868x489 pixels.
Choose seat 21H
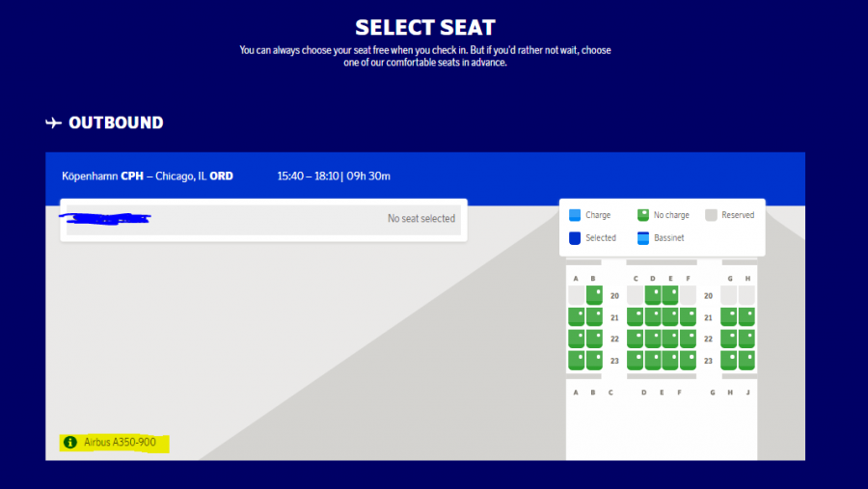coord(746,316)
